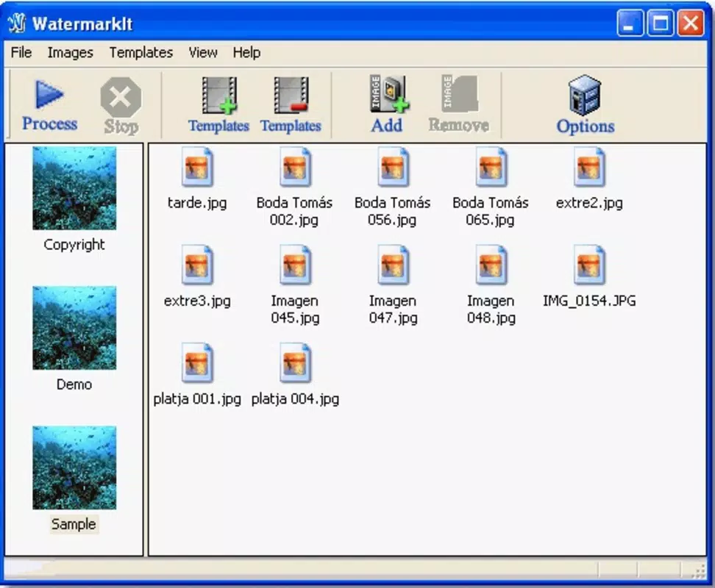Click the IMG_0154.JPG file name
This screenshot has width=715, height=588.
pos(589,301)
